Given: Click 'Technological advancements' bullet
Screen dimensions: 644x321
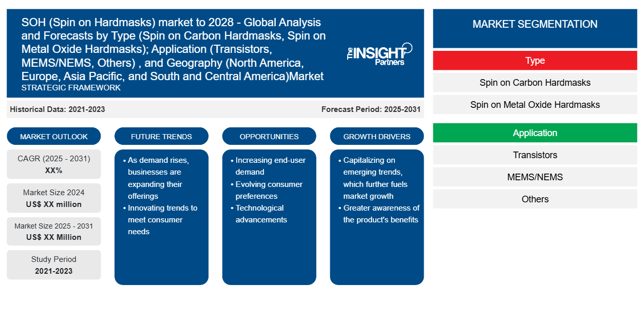Looking at the screenshot, I should click(258, 214).
